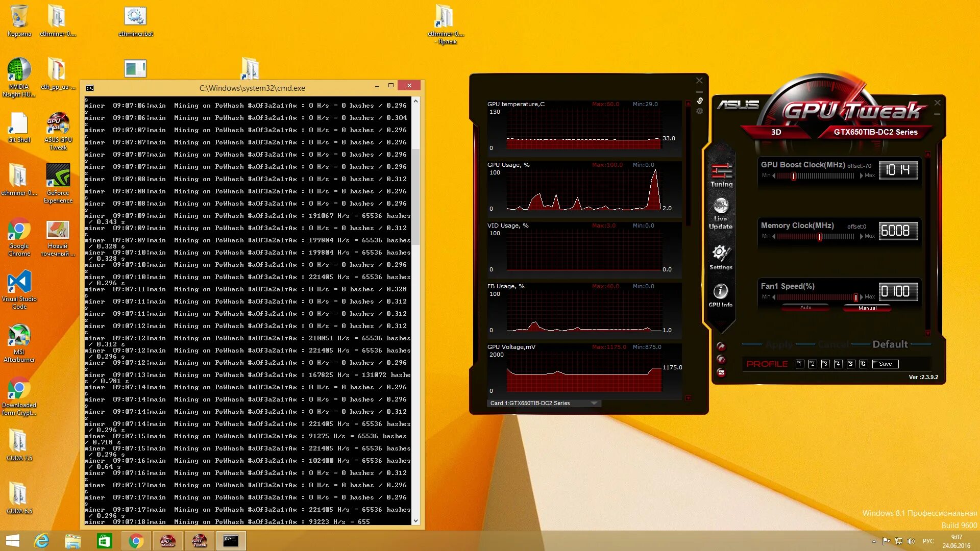Click the link icon on monitor panel
The width and height of the screenshot is (980, 551).
pos(699,101)
